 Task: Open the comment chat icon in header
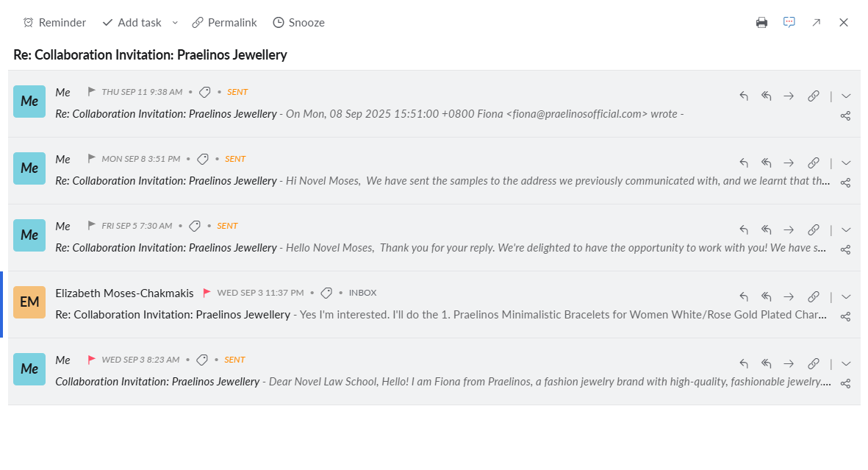[789, 23]
